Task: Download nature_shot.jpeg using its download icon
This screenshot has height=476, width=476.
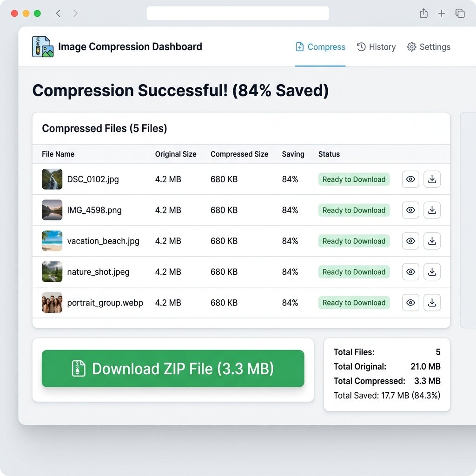Action: coord(432,271)
